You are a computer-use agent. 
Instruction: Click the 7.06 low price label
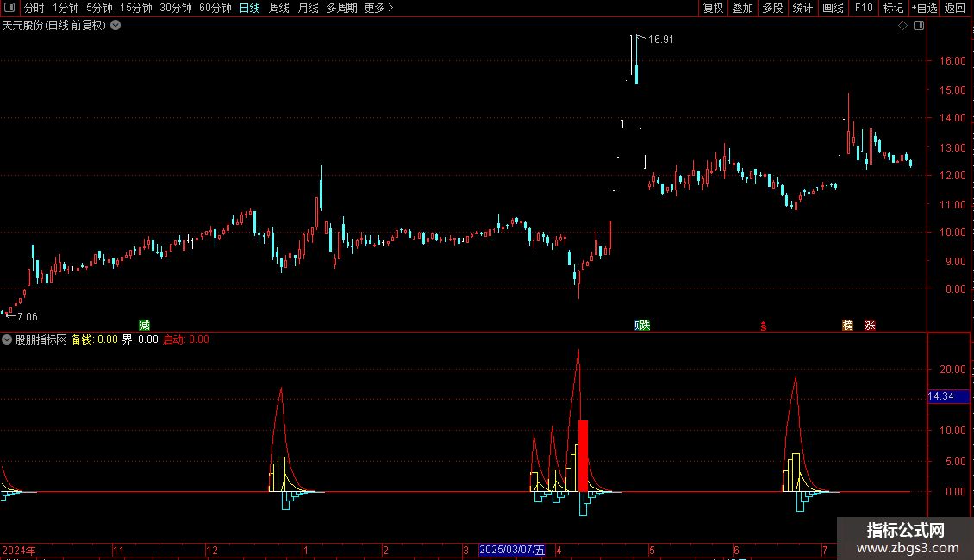[28, 317]
